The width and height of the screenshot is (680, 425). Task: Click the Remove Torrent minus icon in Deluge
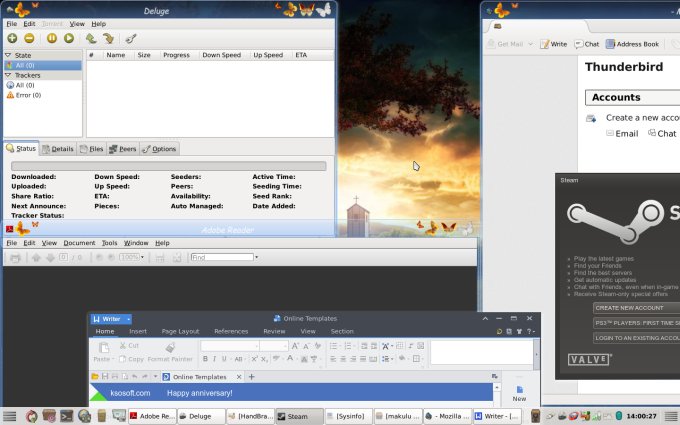pyautogui.click(x=29, y=38)
